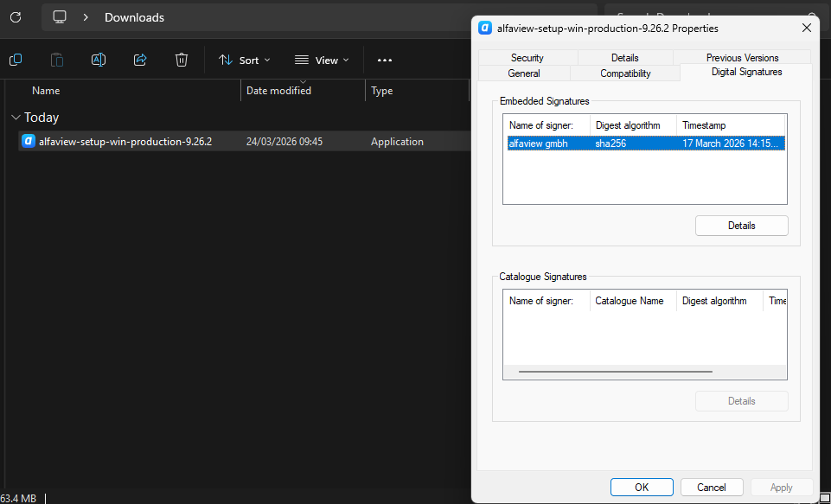The width and height of the screenshot is (831, 504).
Task: Open the View dropdown menu
Action: pos(322,60)
